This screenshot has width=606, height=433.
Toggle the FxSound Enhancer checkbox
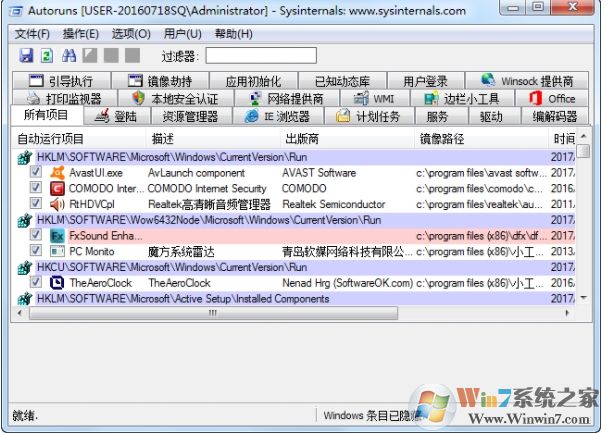tap(36, 235)
